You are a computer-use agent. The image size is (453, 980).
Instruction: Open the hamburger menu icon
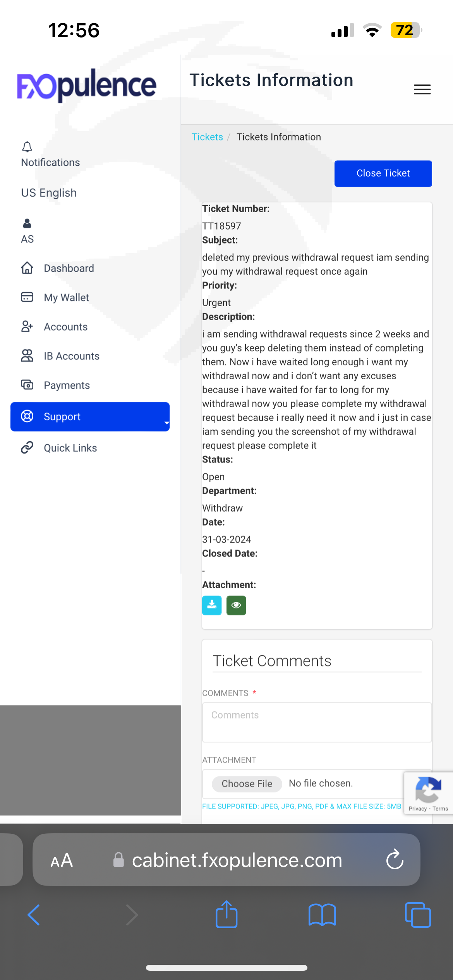[422, 89]
